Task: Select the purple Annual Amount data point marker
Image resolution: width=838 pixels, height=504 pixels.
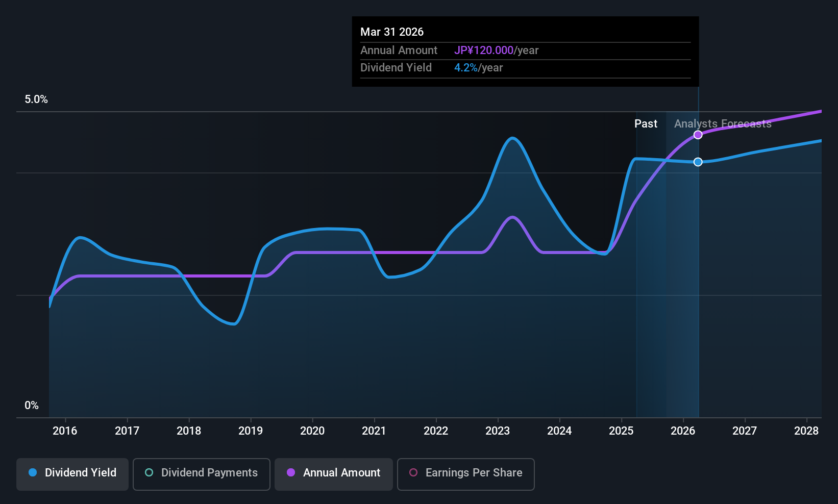Action: click(x=698, y=135)
